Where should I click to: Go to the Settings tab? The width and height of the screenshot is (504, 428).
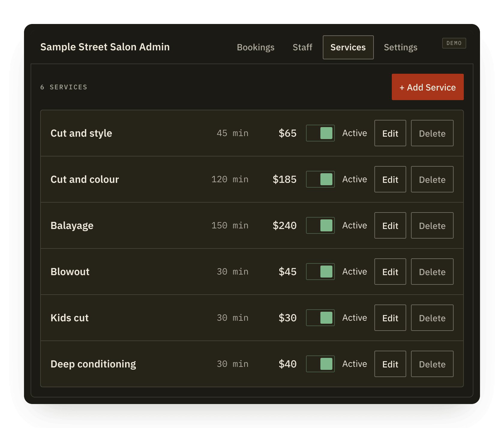point(400,47)
